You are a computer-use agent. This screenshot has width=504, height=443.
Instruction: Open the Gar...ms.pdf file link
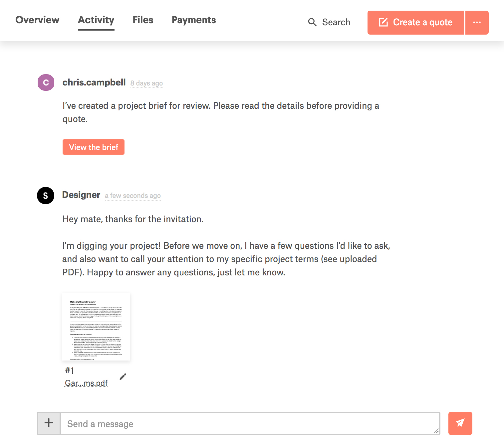tap(86, 383)
